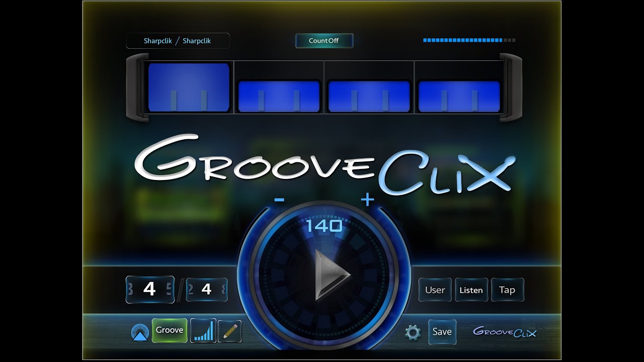Decrease tempo with the minus button
The width and height of the screenshot is (644, 362).
tap(279, 200)
